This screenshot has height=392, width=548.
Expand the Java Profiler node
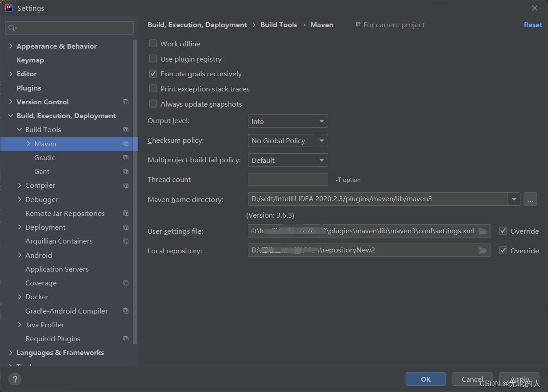20,325
